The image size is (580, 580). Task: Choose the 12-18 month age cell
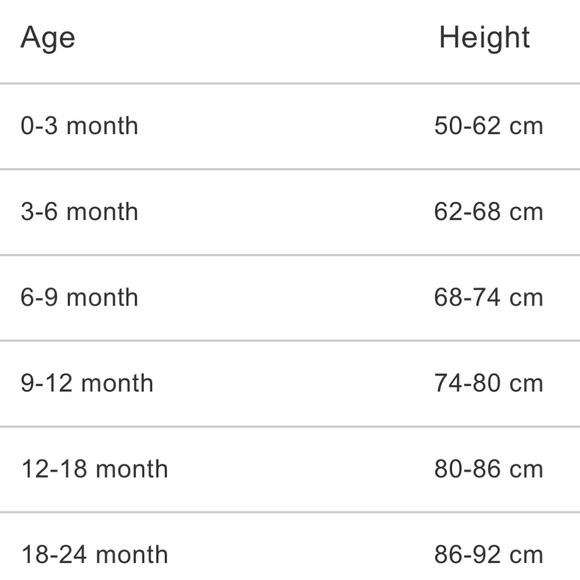coord(95,469)
